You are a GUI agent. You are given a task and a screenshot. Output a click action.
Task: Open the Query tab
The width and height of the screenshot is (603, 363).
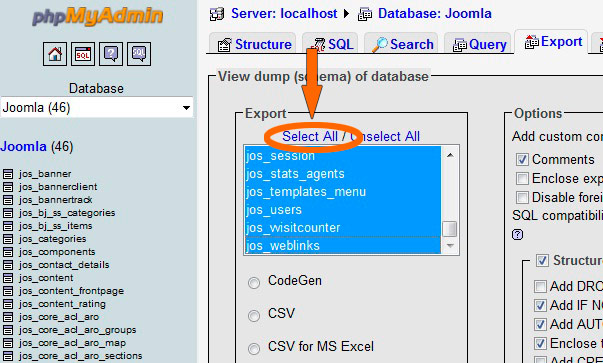[478, 43]
